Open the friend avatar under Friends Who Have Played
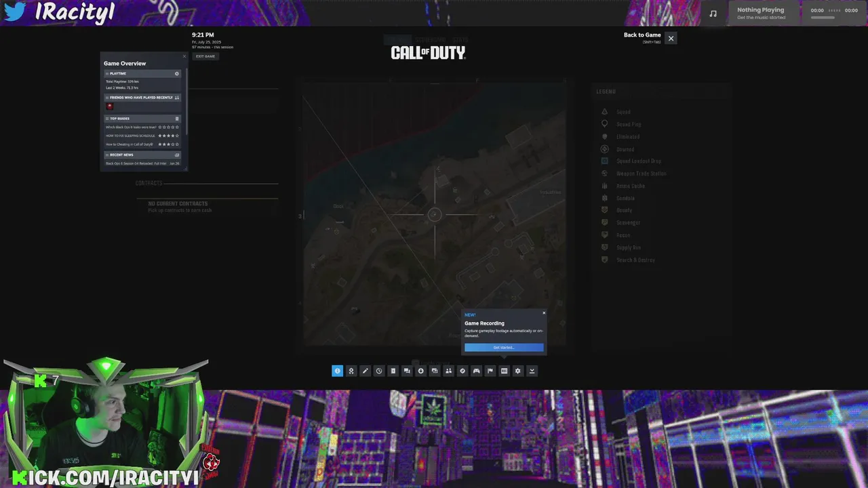Viewport: 868px width, 488px height. point(110,106)
